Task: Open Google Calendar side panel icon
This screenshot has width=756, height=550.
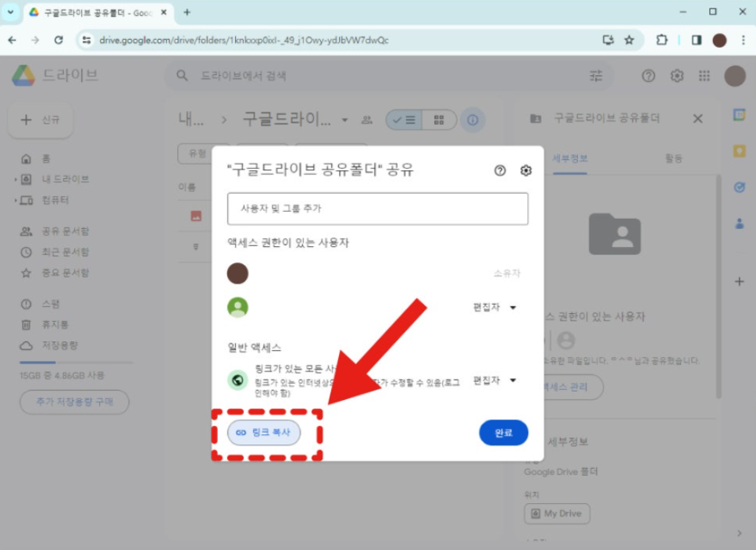Action: (x=739, y=115)
